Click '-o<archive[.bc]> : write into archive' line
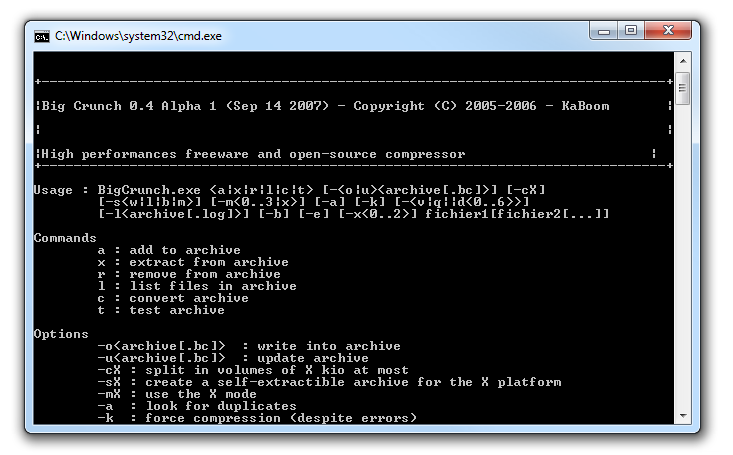The width and height of the screenshot is (733, 455). pyautogui.click(x=249, y=347)
